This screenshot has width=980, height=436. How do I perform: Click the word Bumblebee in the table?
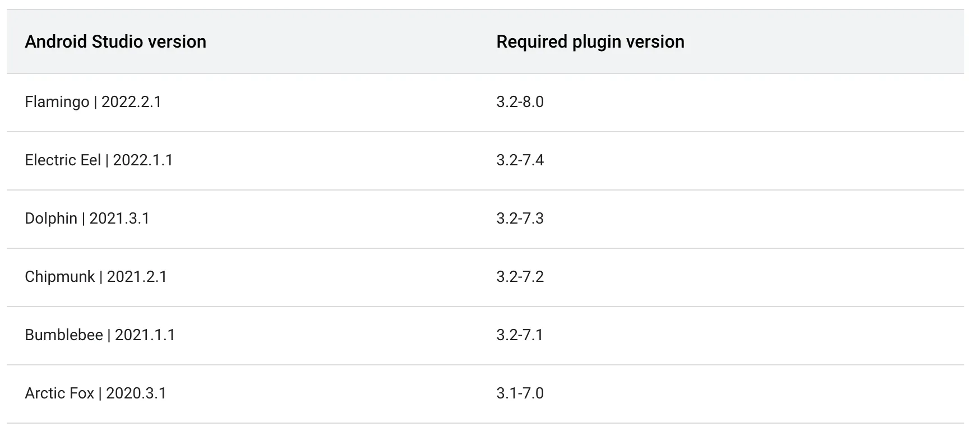click(x=64, y=335)
